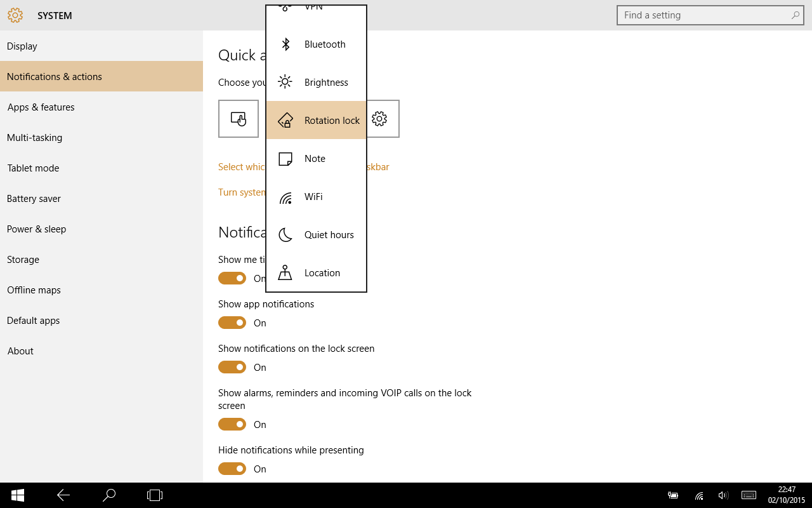Go to Battery saver settings
Image resolution: width=812 pixels, height=508 pixels.
pos(101,198)
